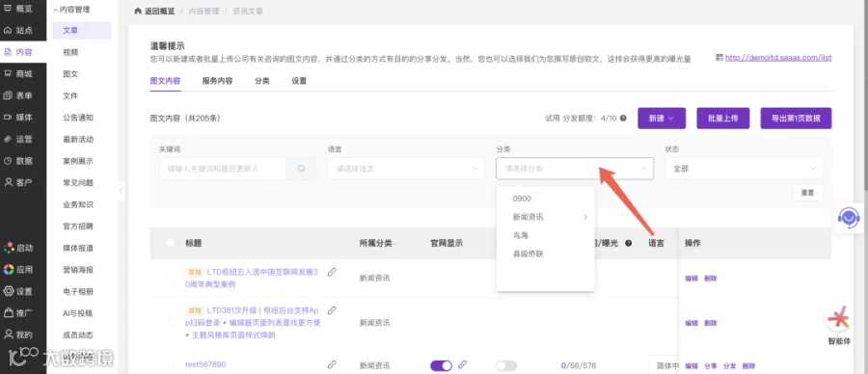Open 运营 in the main sidebar

click(x=18, y=140)
